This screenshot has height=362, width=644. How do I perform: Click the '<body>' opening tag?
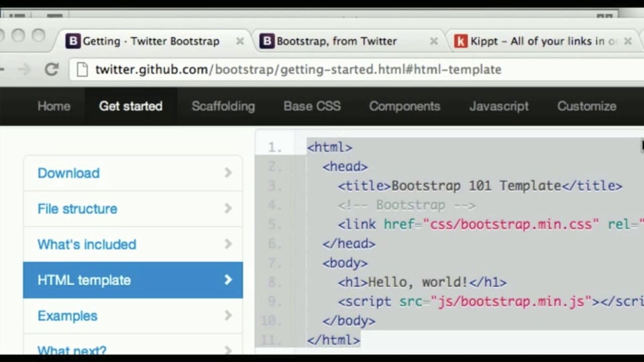[345, 263]
